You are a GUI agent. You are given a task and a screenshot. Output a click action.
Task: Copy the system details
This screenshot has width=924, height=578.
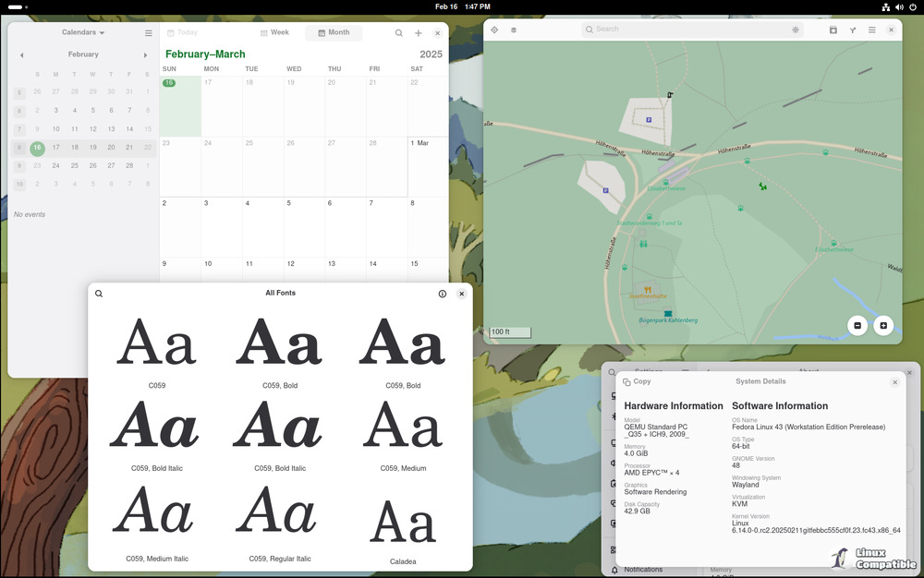point(637,381)
